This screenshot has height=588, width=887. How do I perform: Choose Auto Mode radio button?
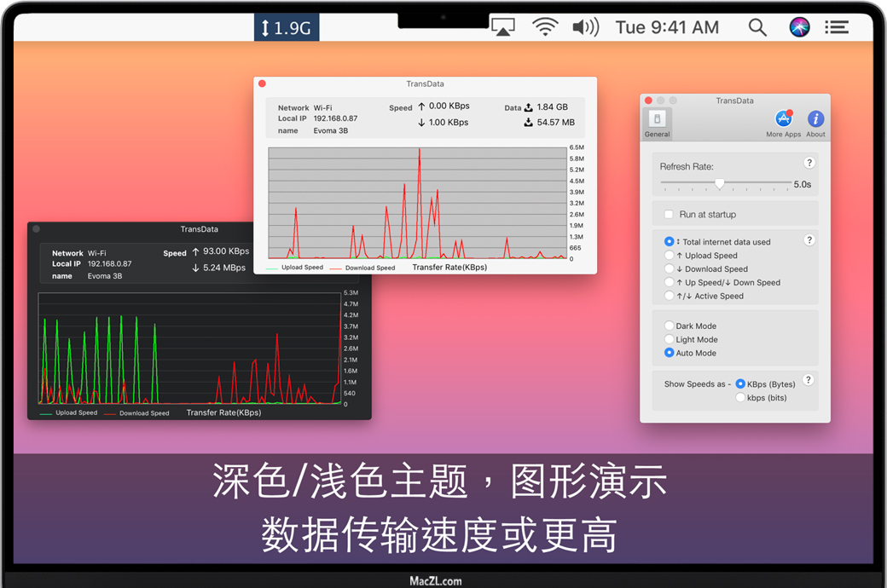point(670,353)
